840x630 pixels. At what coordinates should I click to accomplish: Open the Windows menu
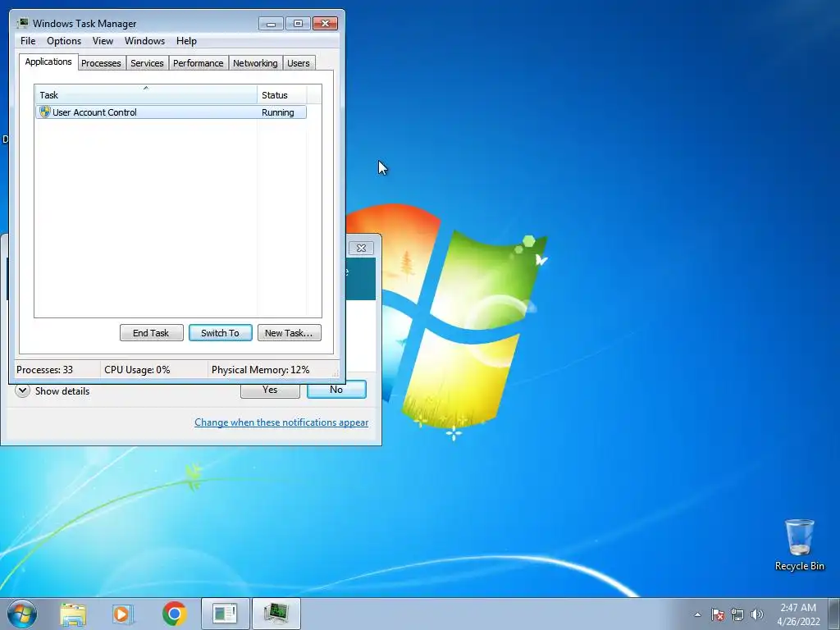pos(144,41)
